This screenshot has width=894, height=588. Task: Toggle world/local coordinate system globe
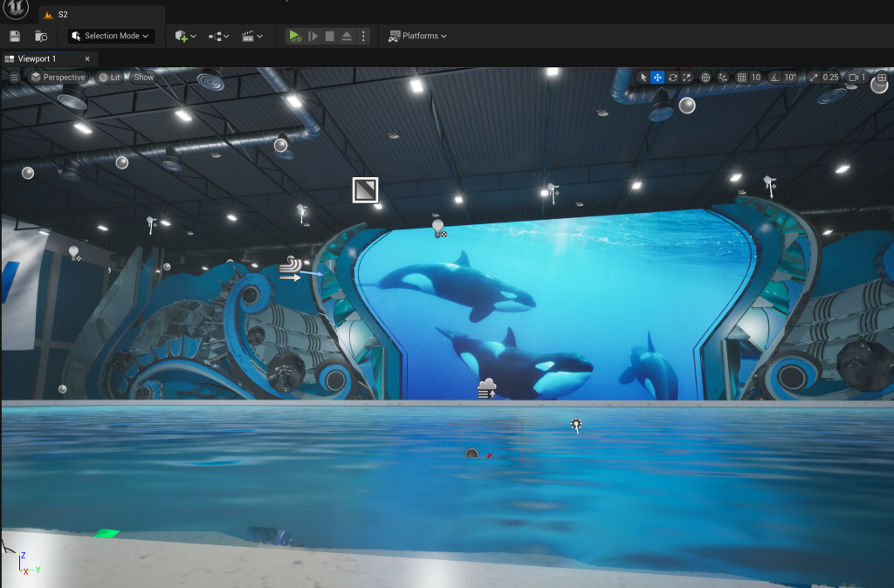705,77
